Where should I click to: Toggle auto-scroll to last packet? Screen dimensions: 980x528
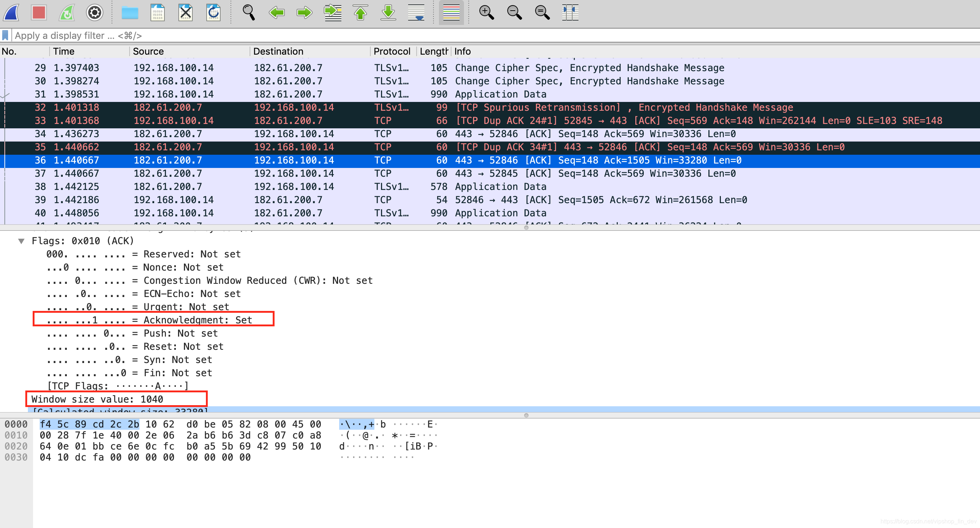[x=416, y=12]
